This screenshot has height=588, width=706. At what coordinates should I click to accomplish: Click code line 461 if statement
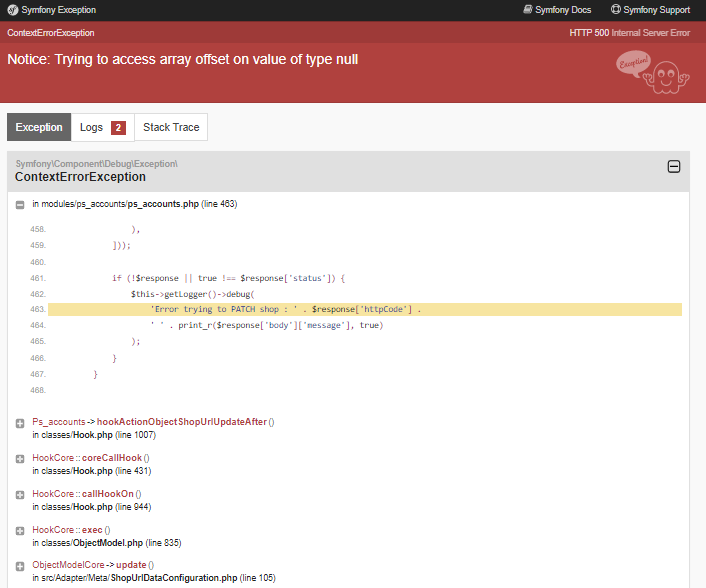[x=228, y=278]
